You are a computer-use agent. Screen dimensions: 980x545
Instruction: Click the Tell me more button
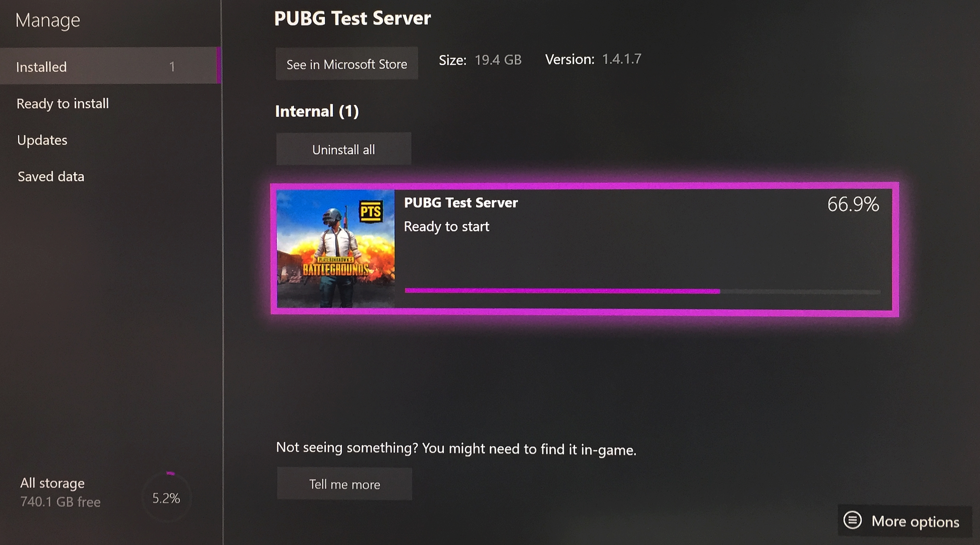(344, 483)
